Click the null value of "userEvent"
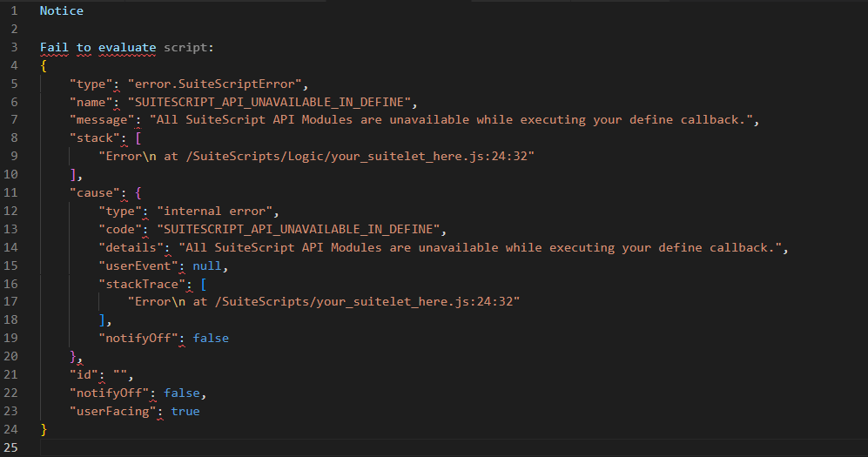The image size is (868, 457). (206, 265)
